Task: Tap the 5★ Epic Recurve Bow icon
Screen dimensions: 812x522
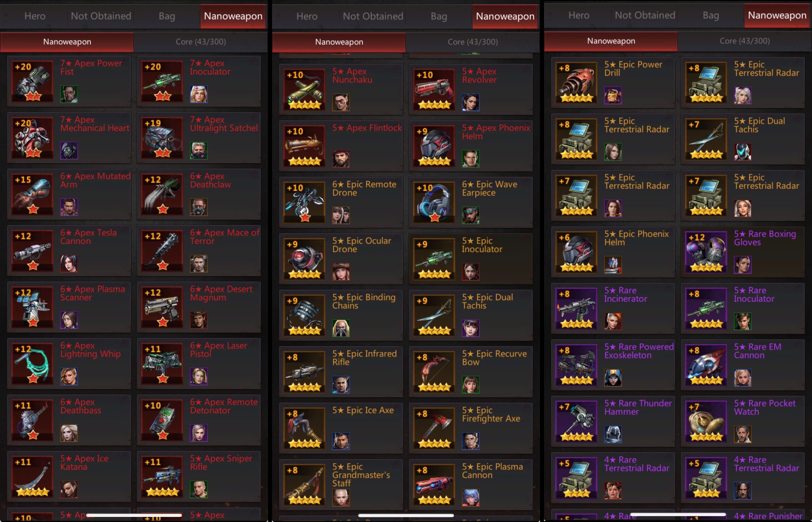Action: click(434, 372)
